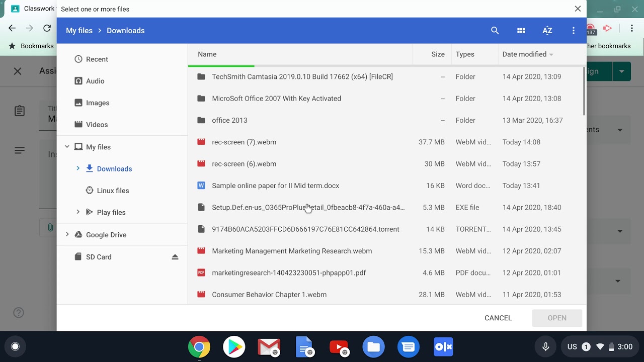Select marketingresearch-140423230051-phpapp01.pdf
The image size is (644, 362).
pos(386,273)
